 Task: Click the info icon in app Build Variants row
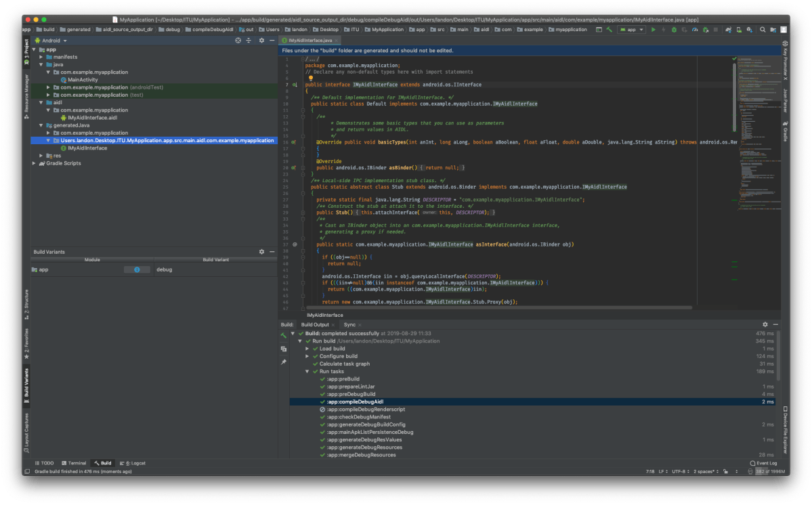[x=137, y=269]
